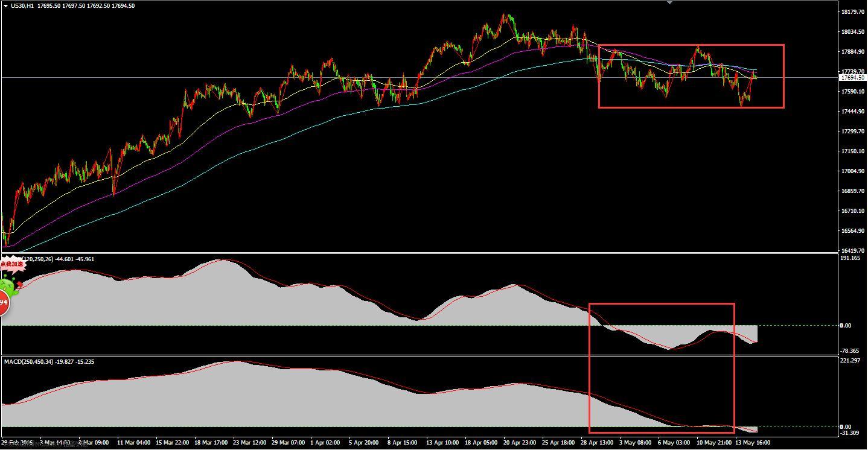Viewport: 868px width, 450px height.
Task: Click the 13 May 16:00 time label
Action: coord(752,443)
